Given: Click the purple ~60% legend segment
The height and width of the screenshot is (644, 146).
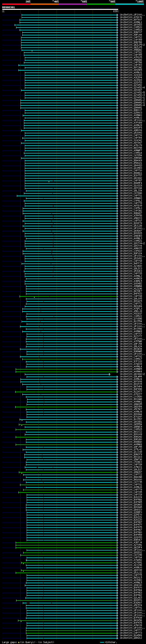Looking at the screenshot, I should point(73,4).
